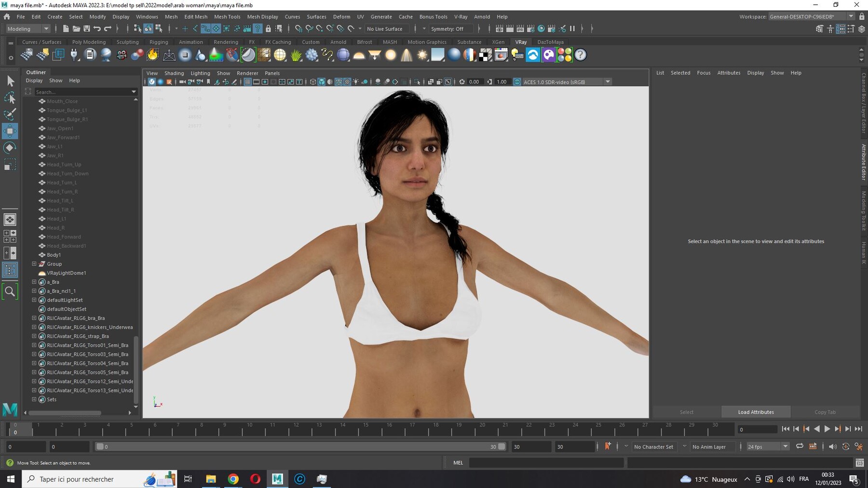
Task: Click the V-Ray fire shelf icon
Action: point(153,55)
